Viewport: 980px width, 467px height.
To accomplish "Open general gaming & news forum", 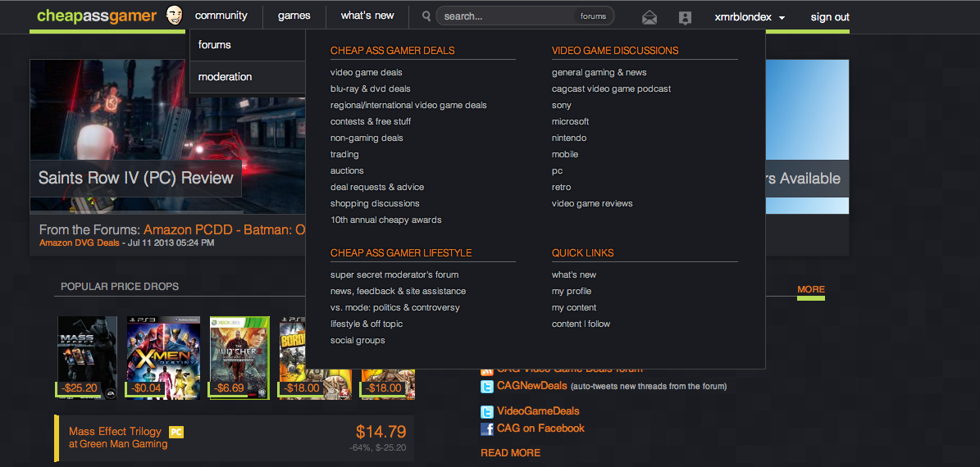I will [599, 72].
